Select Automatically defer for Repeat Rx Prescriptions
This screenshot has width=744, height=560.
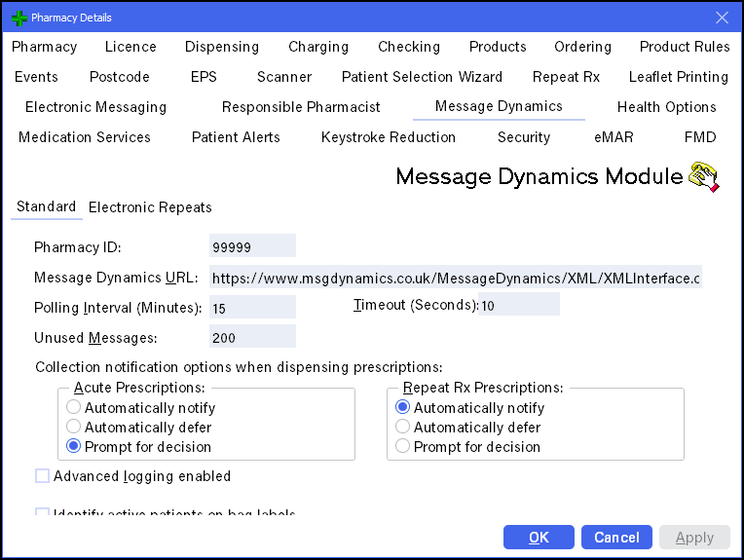coord(403,428)
